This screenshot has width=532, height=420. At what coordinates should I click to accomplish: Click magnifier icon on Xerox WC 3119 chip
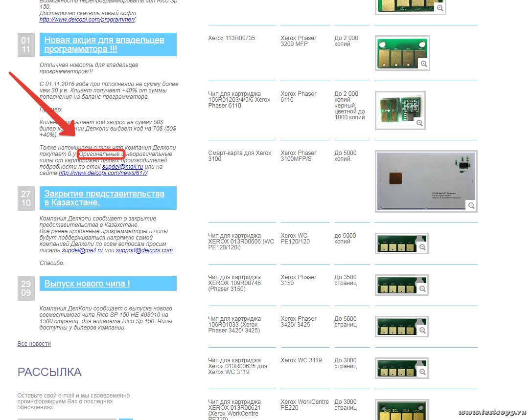(x=422, y=373)
